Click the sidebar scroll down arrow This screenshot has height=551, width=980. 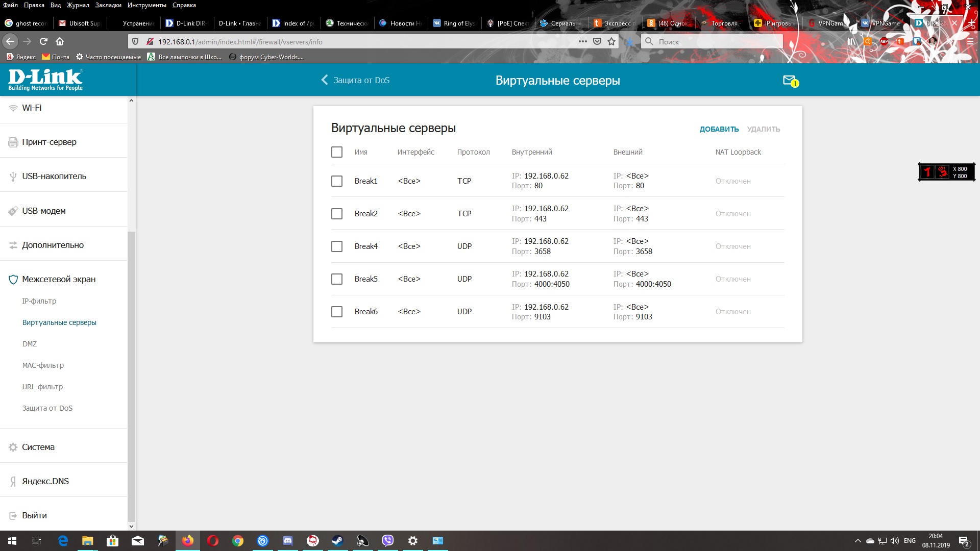tap(131, 526)
